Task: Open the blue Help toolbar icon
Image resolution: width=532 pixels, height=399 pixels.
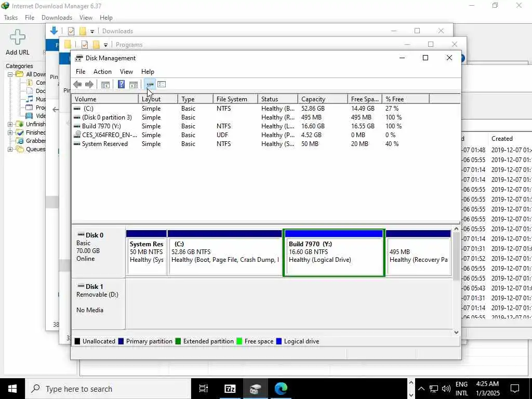Action: (121, 85)
